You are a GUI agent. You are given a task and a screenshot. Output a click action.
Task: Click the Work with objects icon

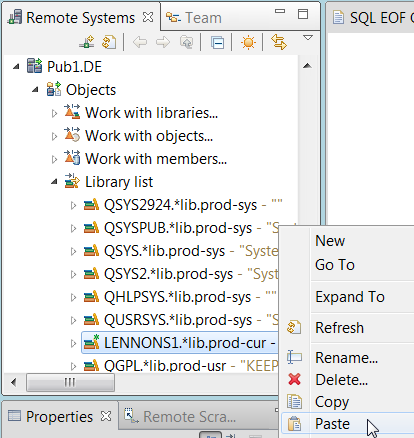pos(72,135)
